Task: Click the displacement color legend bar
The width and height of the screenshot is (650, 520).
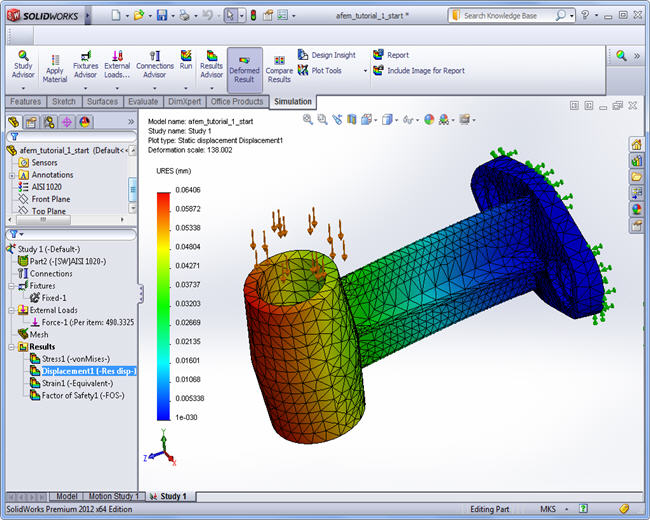Action: click(163, 306)
